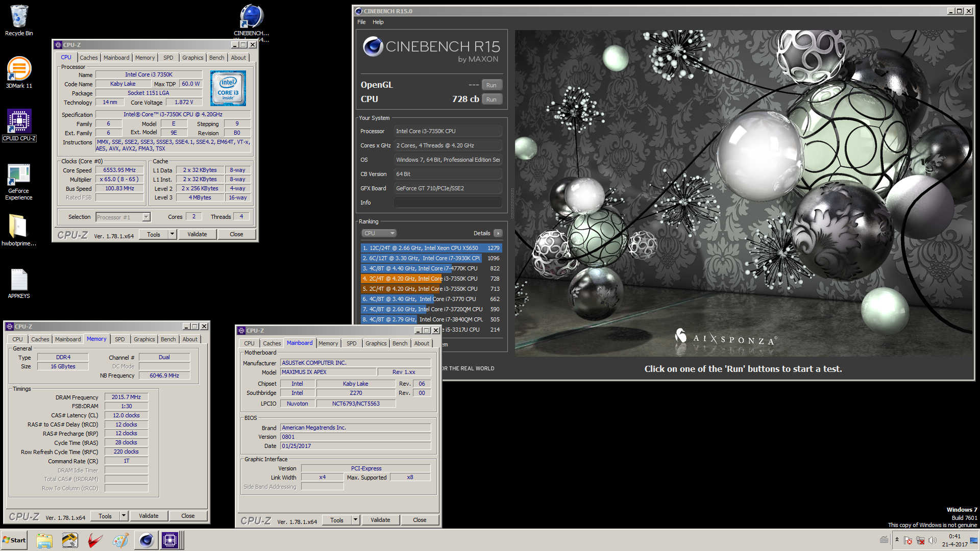
Task: Click the CPU-Z Memory window title icon
Action: tap(9, 327)
